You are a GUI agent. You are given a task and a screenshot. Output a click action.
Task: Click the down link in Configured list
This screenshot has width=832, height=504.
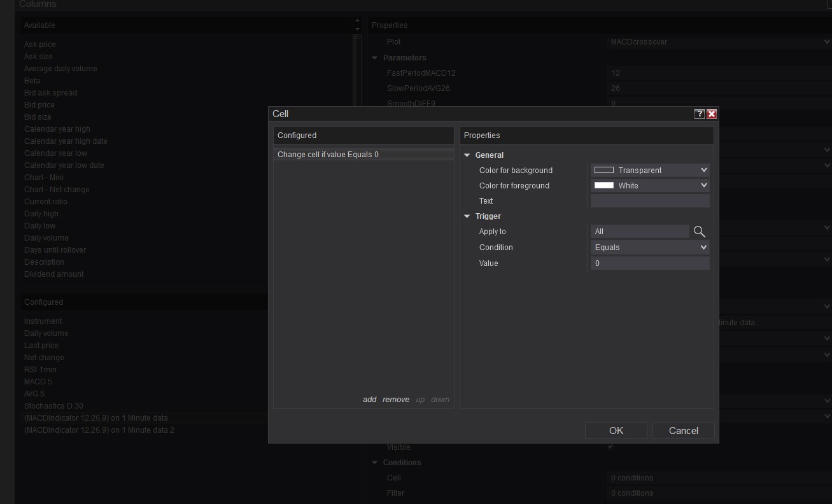point(440,400)
